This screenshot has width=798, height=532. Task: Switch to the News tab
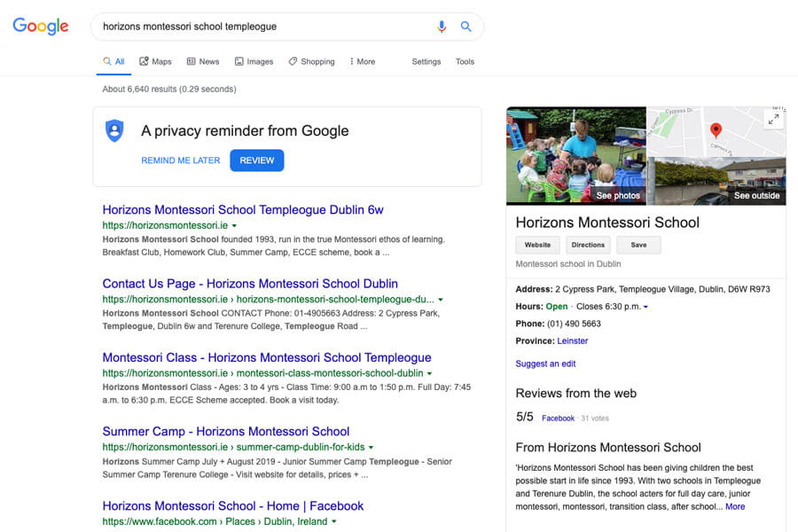click(202, 61)
